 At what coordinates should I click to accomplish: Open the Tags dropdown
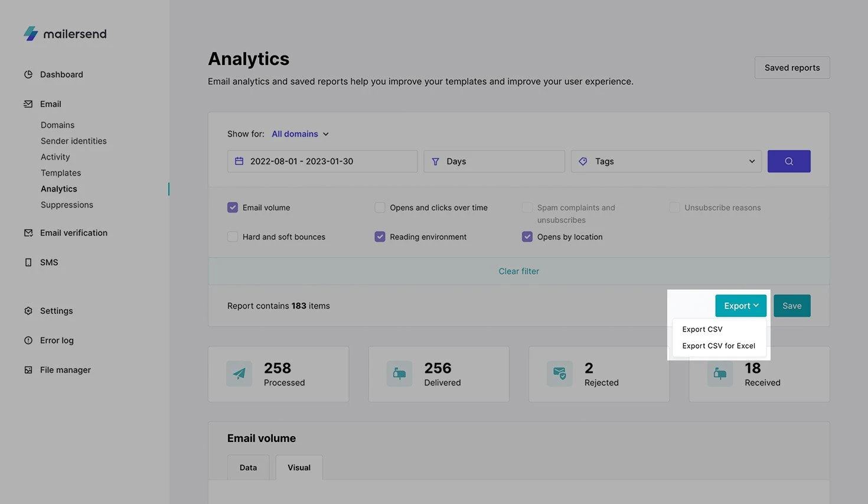point(665,161)
